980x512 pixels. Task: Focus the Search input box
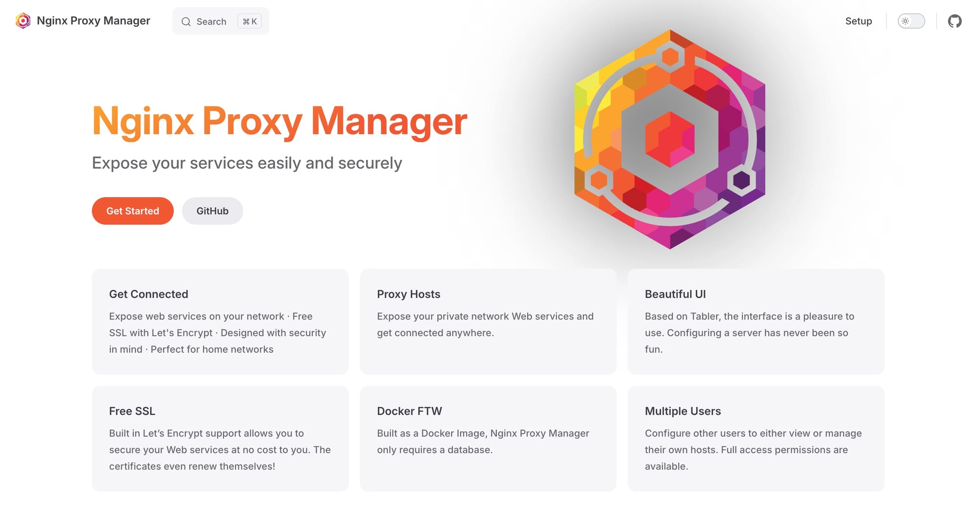click(211, 22)
